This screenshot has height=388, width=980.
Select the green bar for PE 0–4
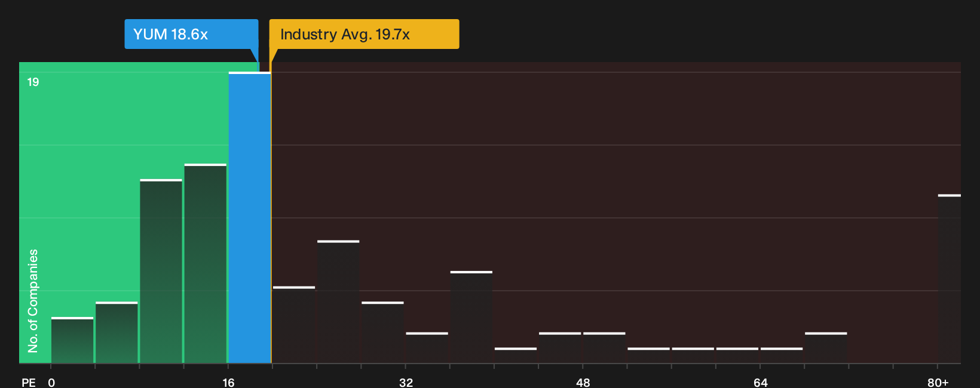[72, 340]
